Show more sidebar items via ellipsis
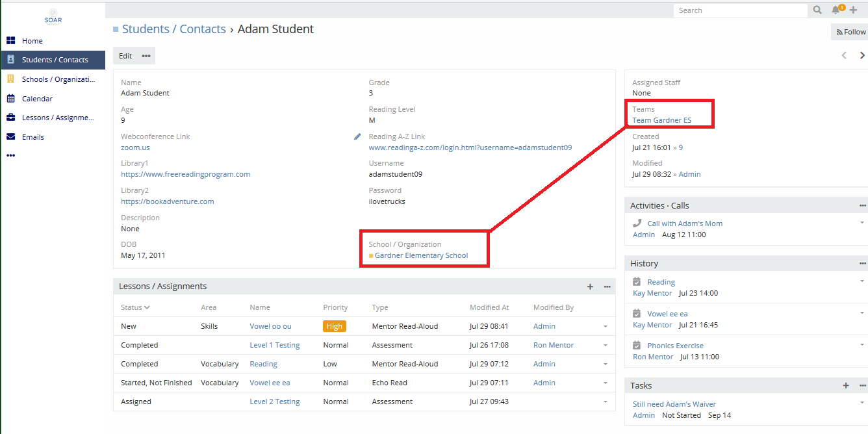Image resolution: width=868 pixels, height=434 pixels. point(10,156)
